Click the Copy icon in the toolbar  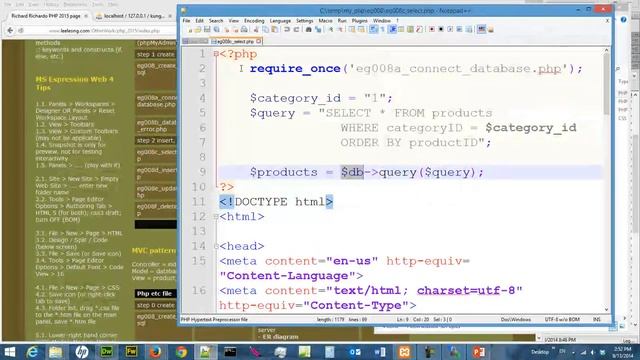click(x=266, y=29)
